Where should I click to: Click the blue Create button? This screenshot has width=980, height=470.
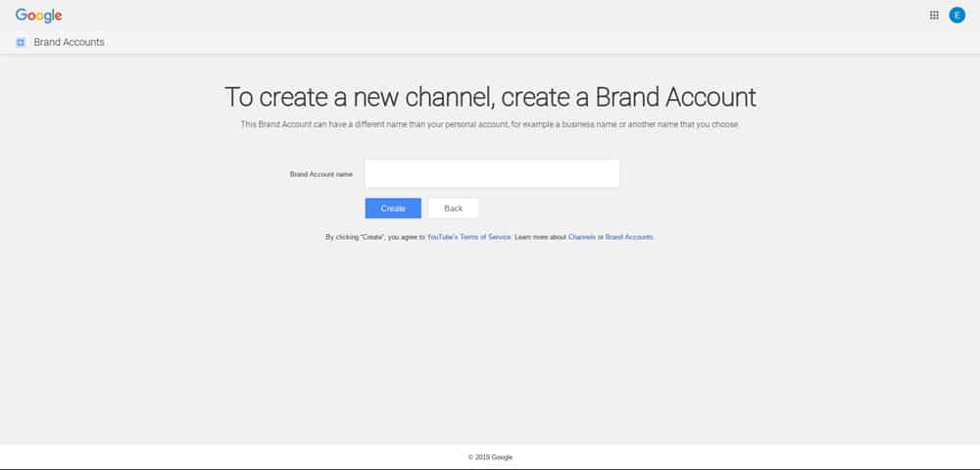393,209
